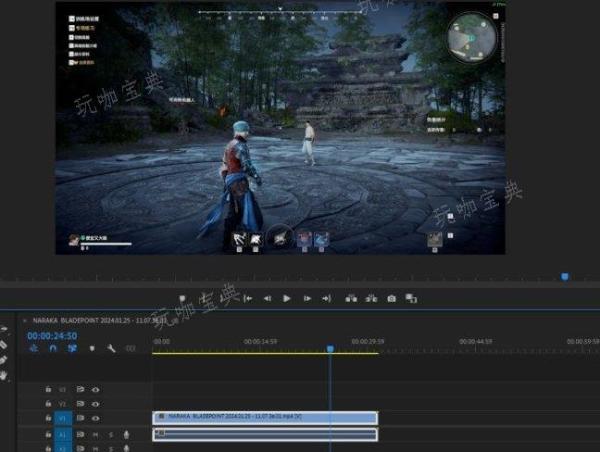Screen dimensions: 600x452
Task: Open caption track options in timeline
Action: 131,348
